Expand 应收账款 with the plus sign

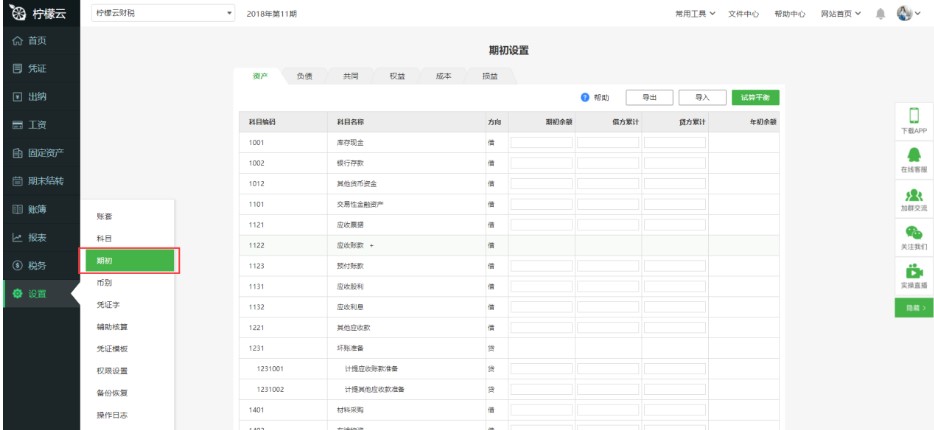point(371,245)
